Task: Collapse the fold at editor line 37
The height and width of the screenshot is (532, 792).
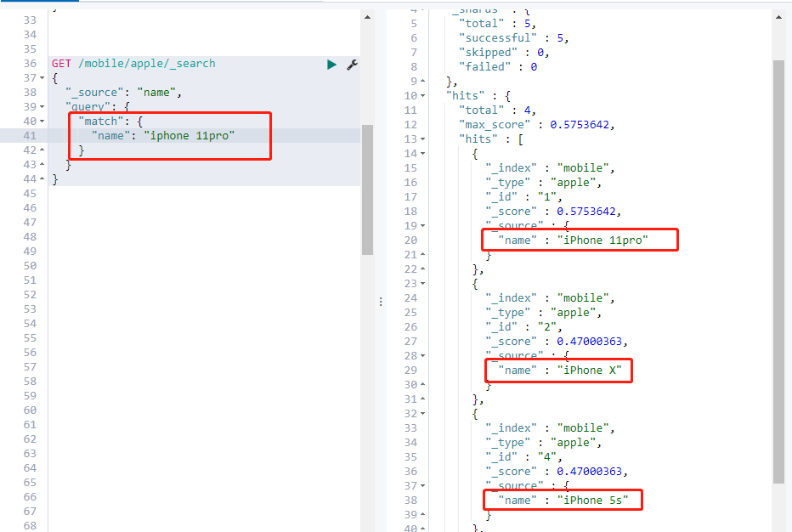Action: tap(42, 78)
